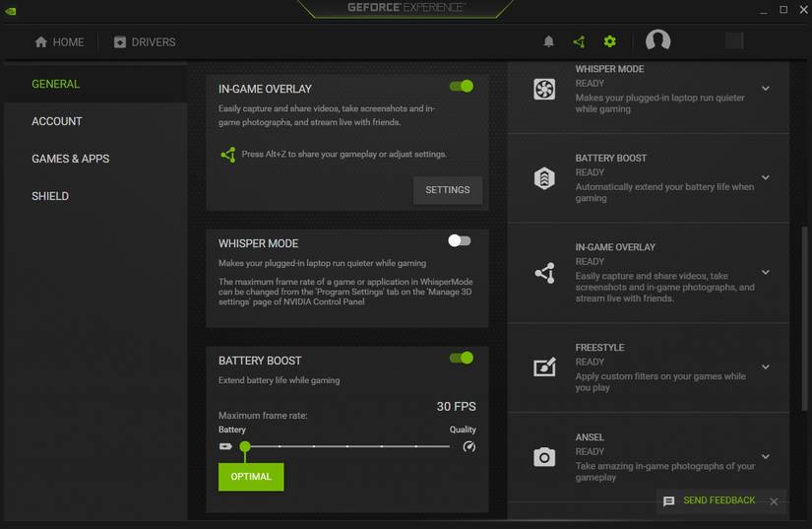Screen dimensions: 812x529
Task: Expand the Whisper Mode feature row
Action: 766,89
